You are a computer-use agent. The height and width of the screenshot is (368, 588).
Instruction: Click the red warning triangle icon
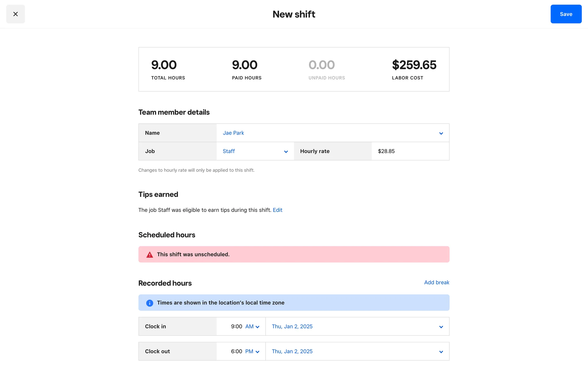pyautogui.click(x=149, y=255)
